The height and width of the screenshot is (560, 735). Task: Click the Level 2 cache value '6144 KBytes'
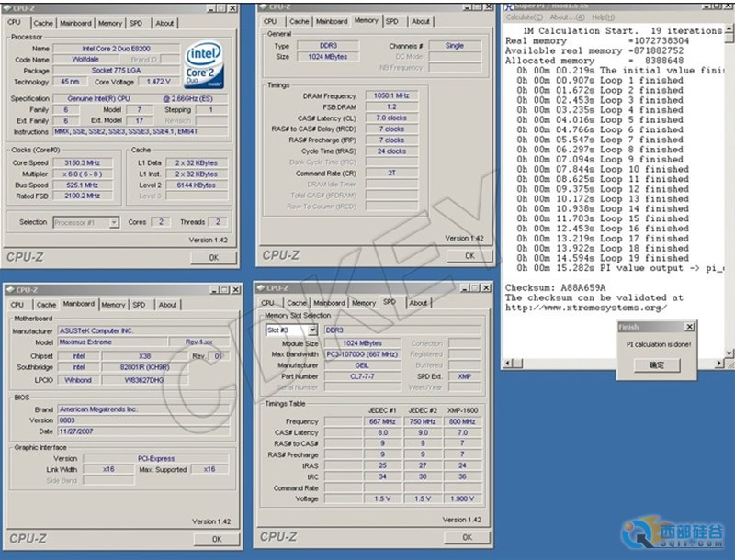[x=197, y=185]
